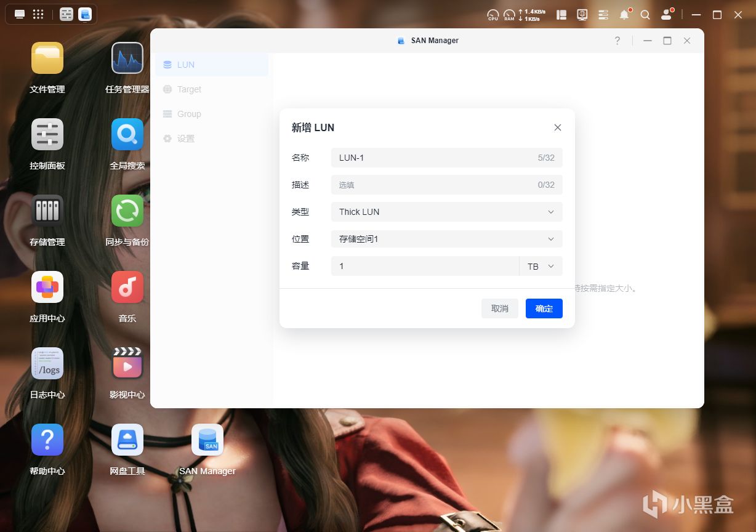The width and height of the screenshot is (756, 532).
Task: Open the 应用中心 app store icon
Action: point(47,287)
